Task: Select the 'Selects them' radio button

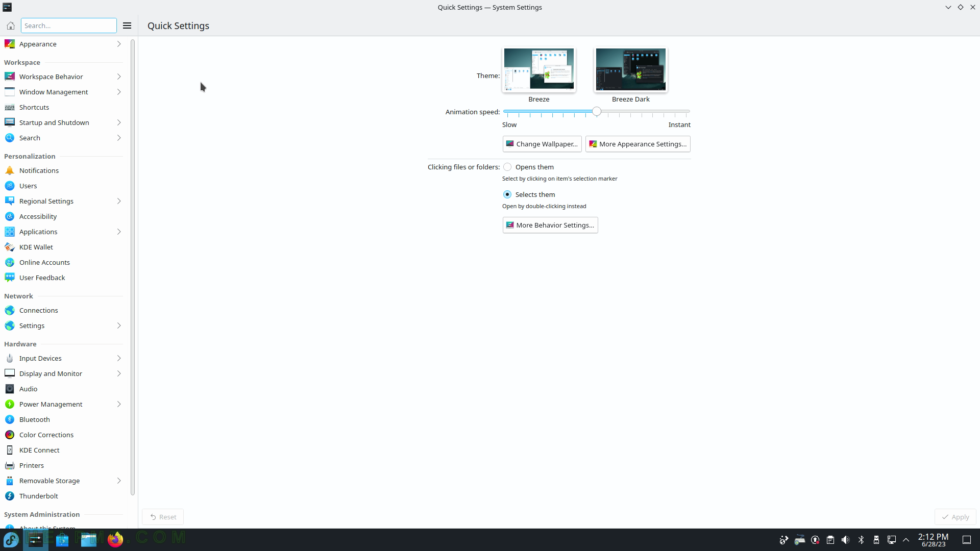Action: click(x=507, y=194)
